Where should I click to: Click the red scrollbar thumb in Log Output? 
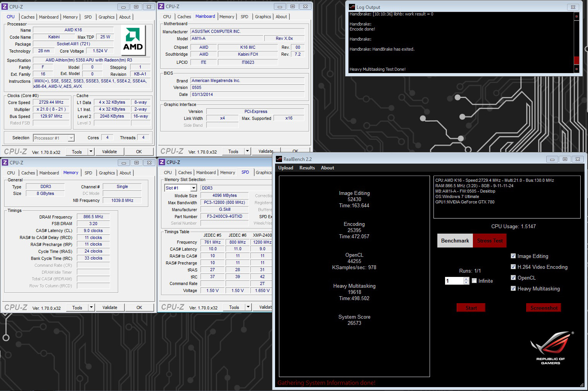[x=576, y=60]
